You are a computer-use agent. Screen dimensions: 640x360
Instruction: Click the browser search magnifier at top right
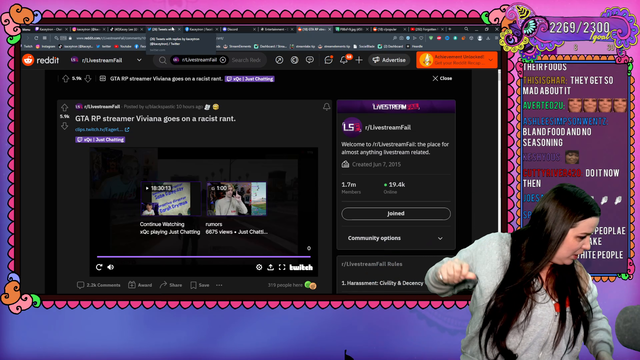point(466,29)
